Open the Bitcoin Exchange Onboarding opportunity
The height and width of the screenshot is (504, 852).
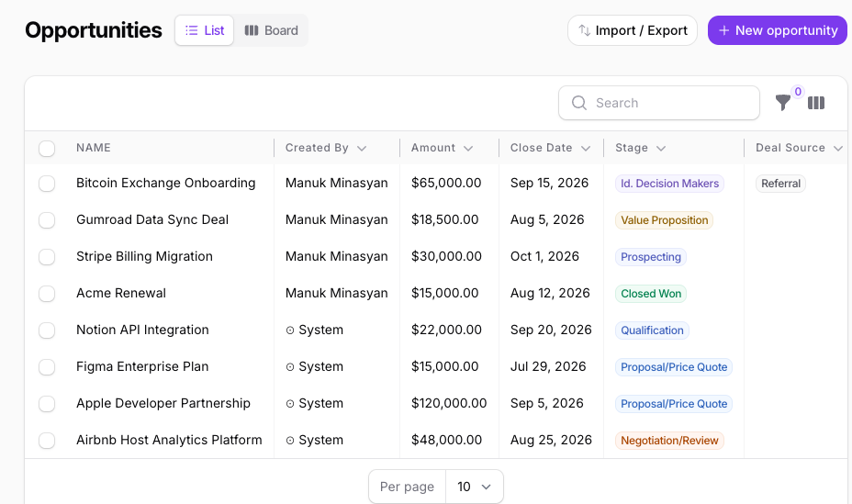pyautogui.click(x=166, y=183)
